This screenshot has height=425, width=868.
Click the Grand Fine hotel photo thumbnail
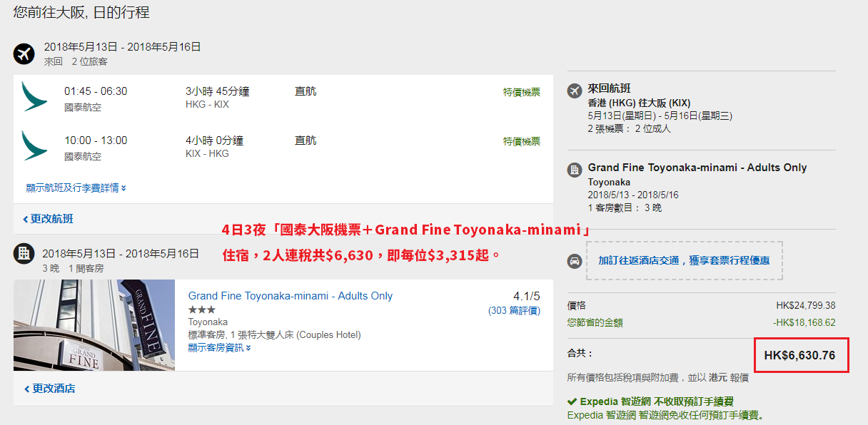(94, 325)
